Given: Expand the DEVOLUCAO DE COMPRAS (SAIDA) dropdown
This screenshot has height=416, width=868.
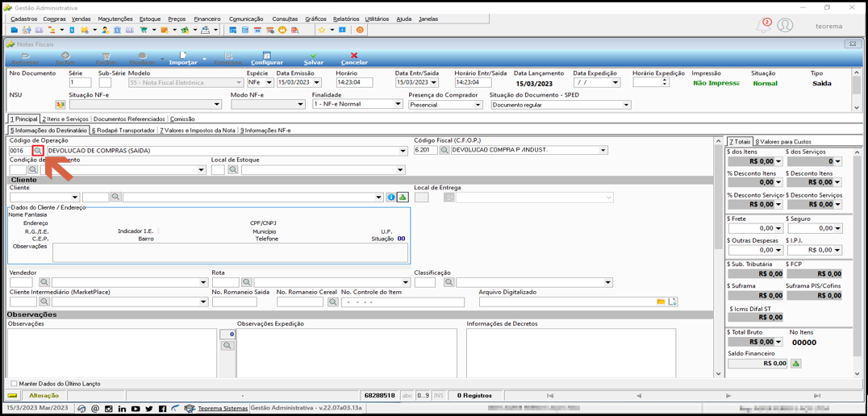Looking at the screenshot, I should [x=403, y=151].
